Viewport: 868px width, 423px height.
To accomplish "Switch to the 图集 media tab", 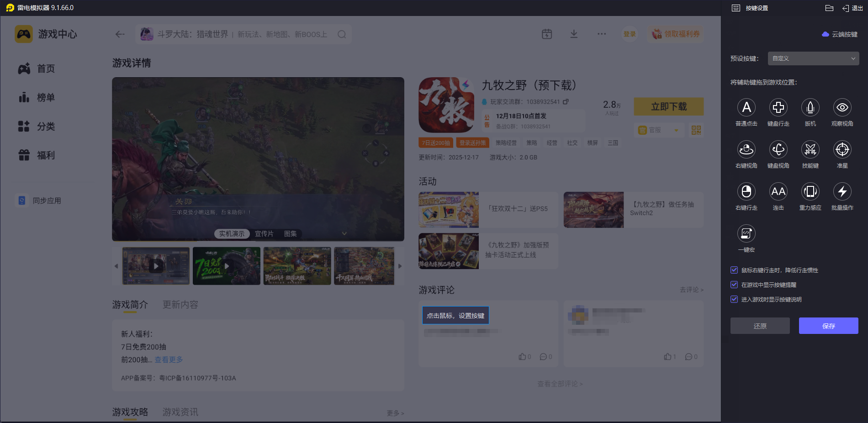I will [290, 233].
